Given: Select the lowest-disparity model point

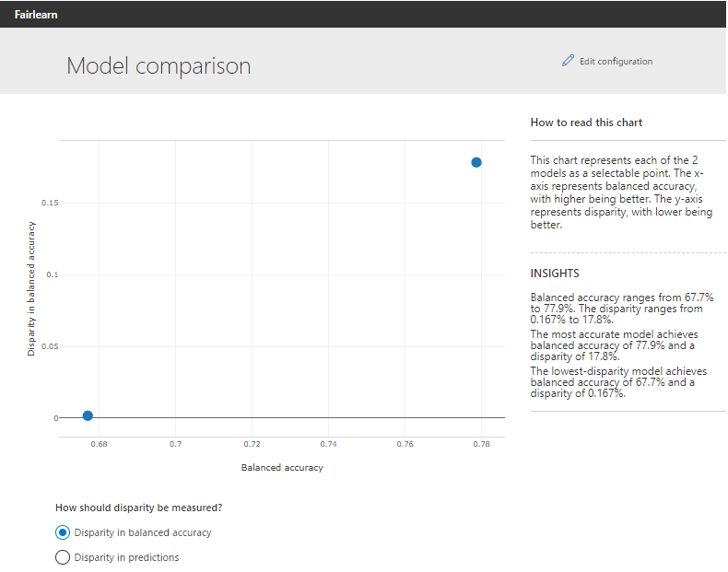Looking at the screenshot, I should (x=88, y=415).
